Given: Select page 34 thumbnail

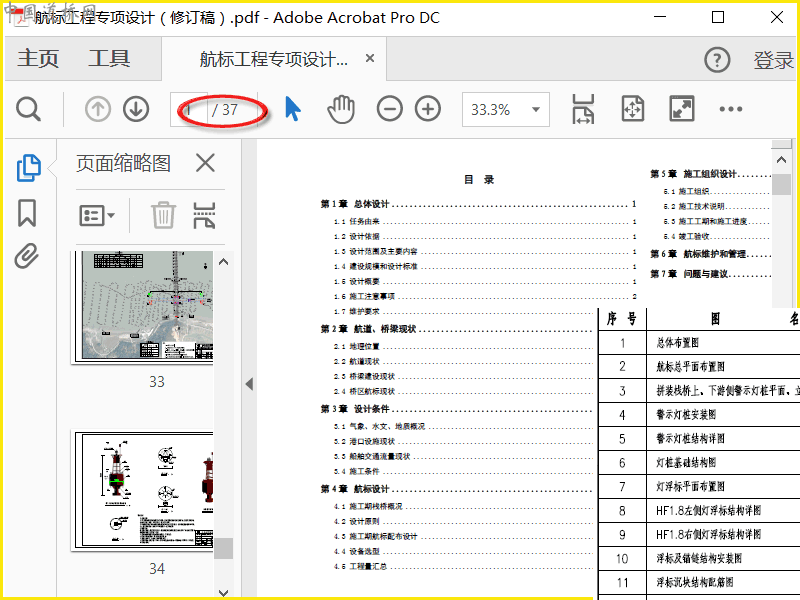Looking at the screenshot, I should tap(144, 490).
